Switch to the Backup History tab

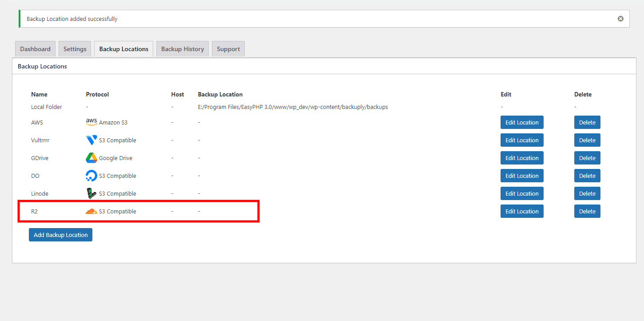point(182,48)
